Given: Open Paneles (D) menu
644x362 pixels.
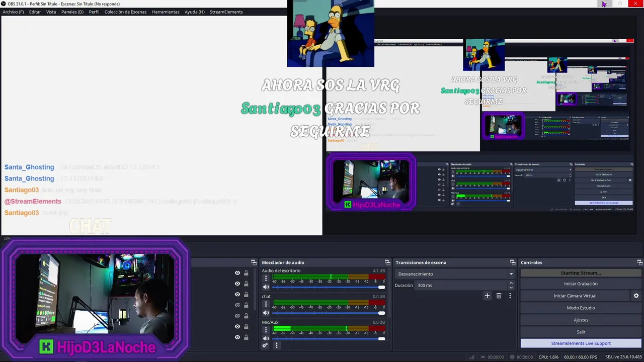Looking at the screenshot, I should (72, 12).
